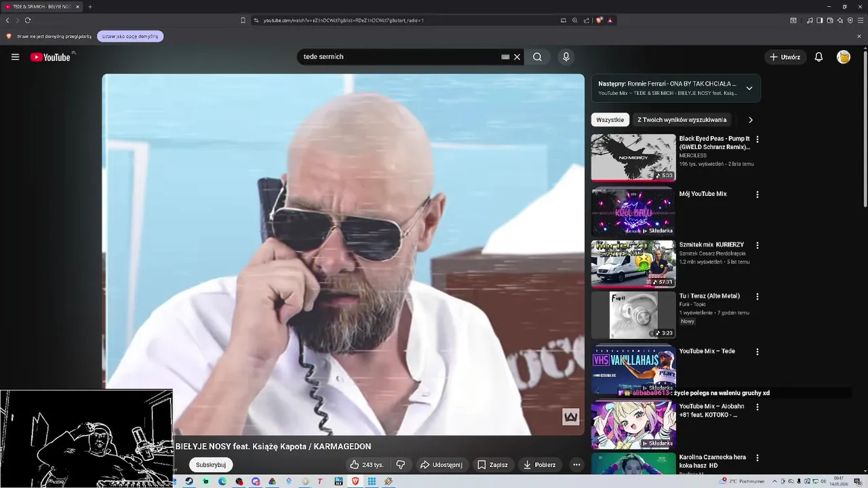Image resolution: width=868 pixels, height=488 pixels.
Task: Open the Mój YouTube Mix thumbnail
Action: coord(633,212)
